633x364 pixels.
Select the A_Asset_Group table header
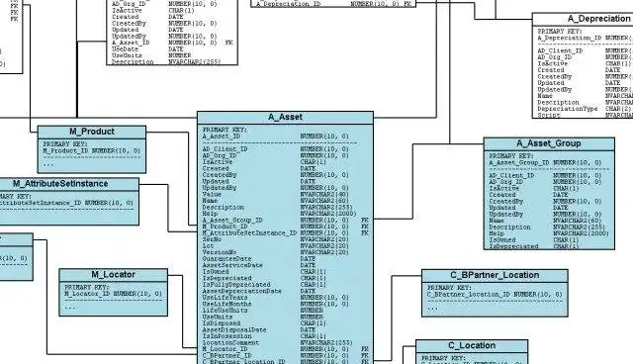[549, 143]
